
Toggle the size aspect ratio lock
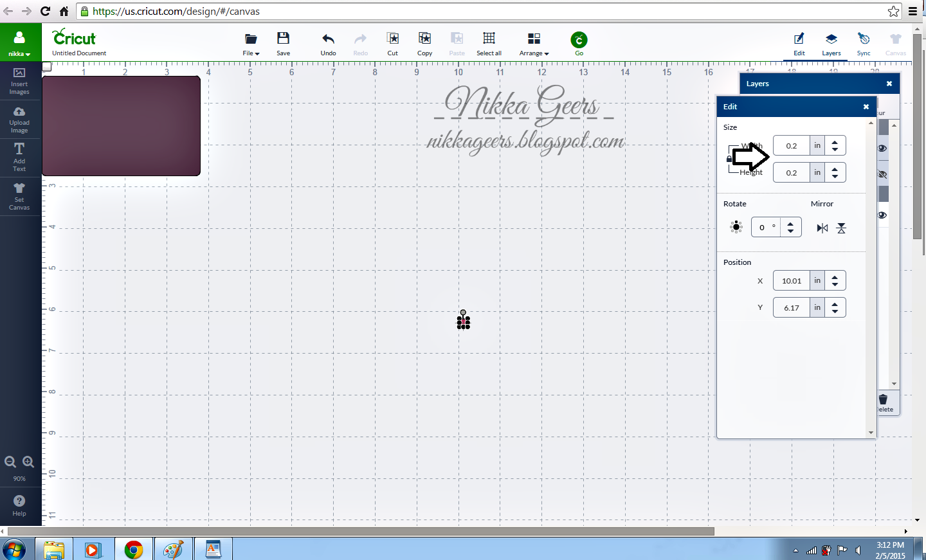[731, 159]
